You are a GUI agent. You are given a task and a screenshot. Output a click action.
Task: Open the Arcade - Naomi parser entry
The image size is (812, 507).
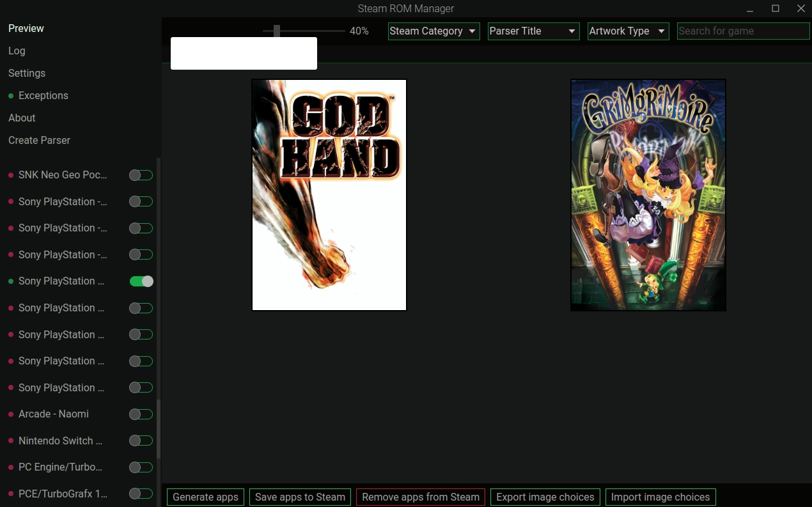pyautogui.click(x=54, y=414)
